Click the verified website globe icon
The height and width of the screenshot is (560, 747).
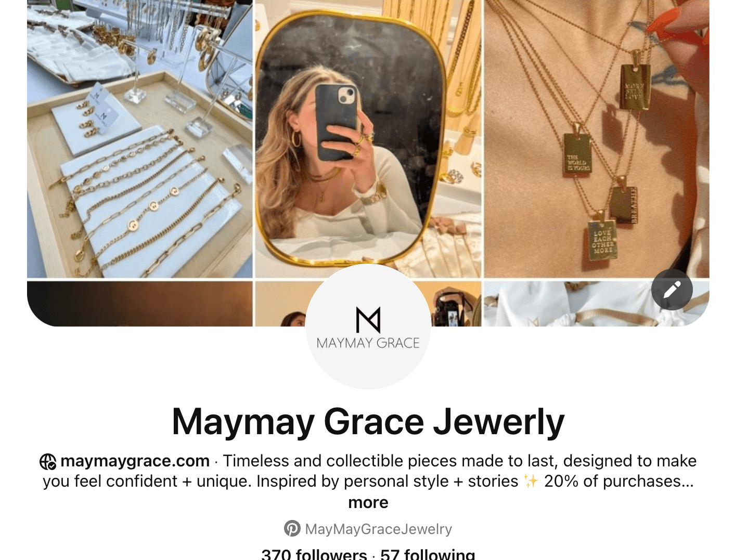coord(48,462)
